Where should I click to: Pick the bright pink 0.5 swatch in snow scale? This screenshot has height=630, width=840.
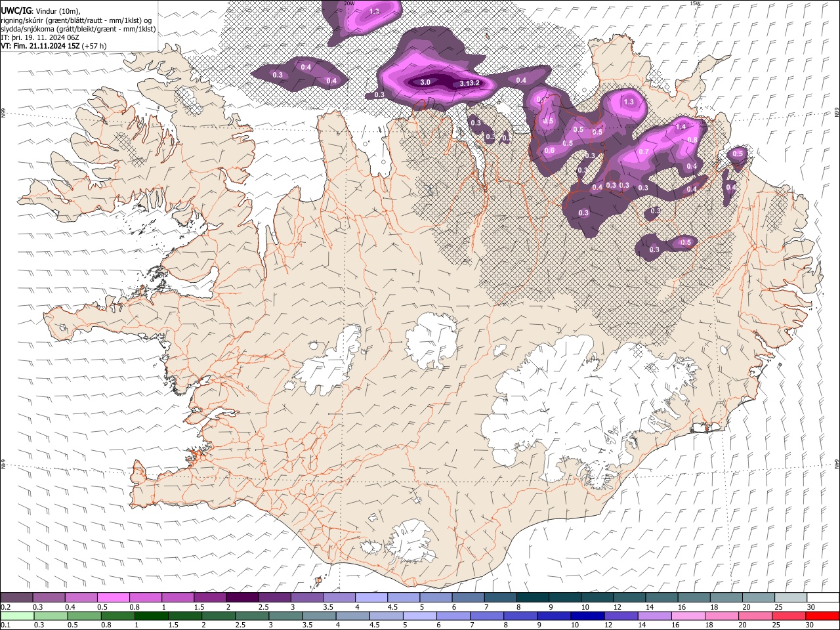tap(113, 597)
